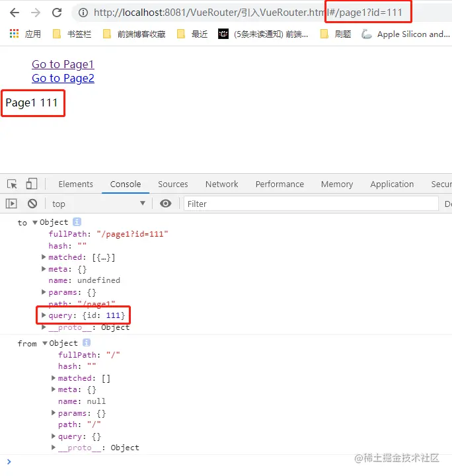Expand params: {} under to Object
This screenshot has width=452, height=476.
[x=44, y=292]
